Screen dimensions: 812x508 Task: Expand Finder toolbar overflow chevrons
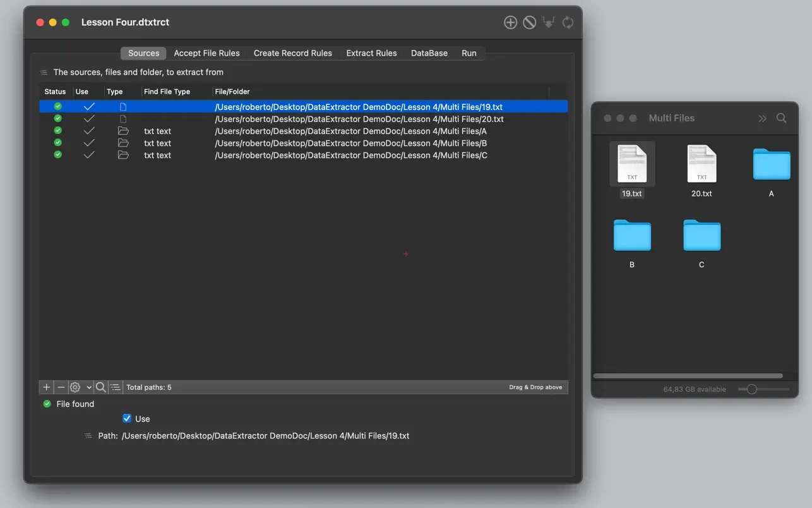click(762, 118)
